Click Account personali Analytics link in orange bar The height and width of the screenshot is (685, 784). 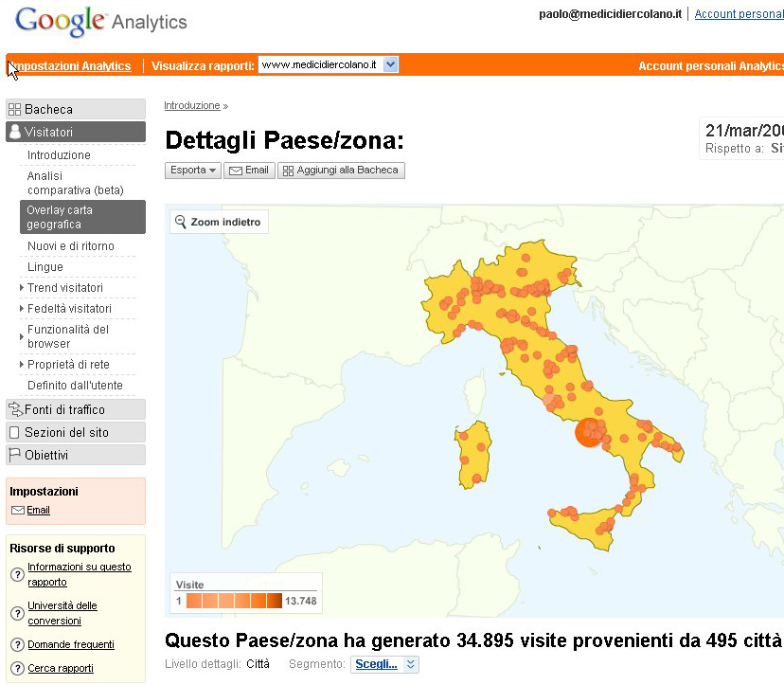point(711,65)
